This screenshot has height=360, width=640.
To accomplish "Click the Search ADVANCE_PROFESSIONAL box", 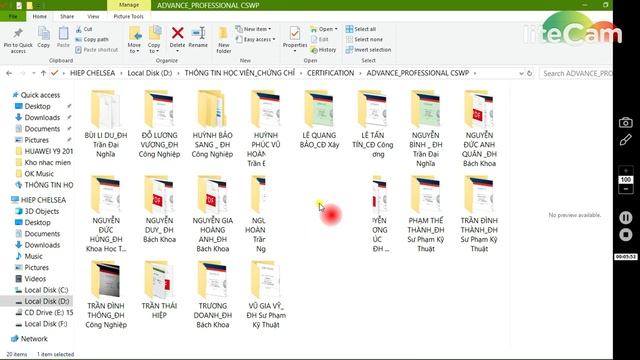I will (x=576, y=73).
